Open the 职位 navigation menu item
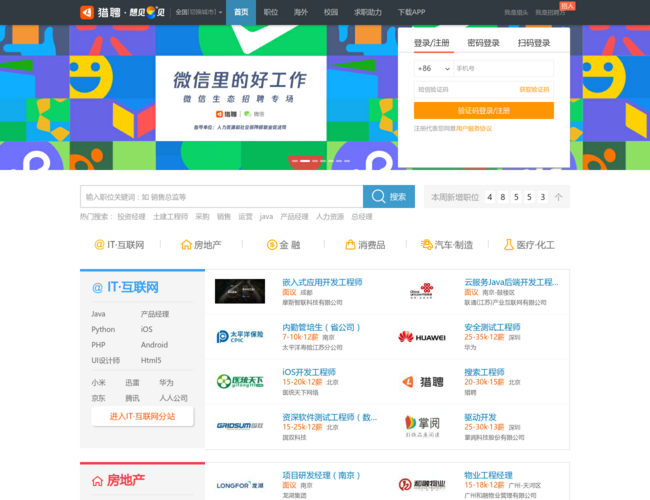 coord(271,12)
